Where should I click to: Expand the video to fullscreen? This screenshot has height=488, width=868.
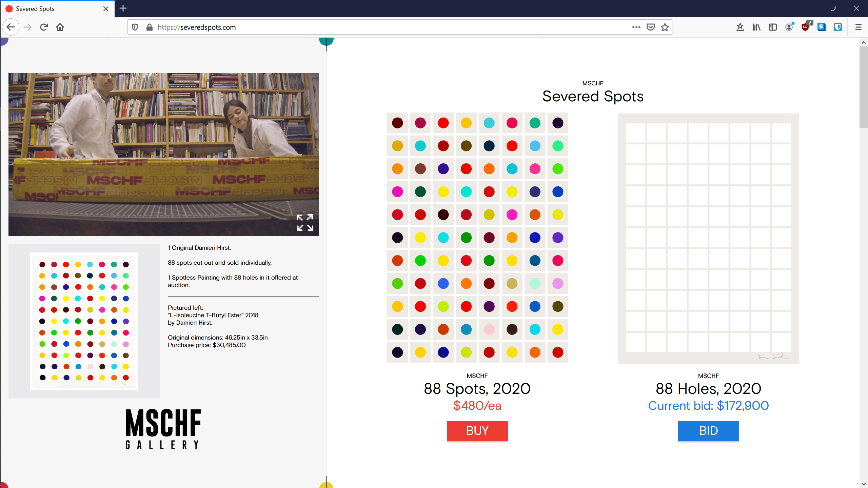305,223
